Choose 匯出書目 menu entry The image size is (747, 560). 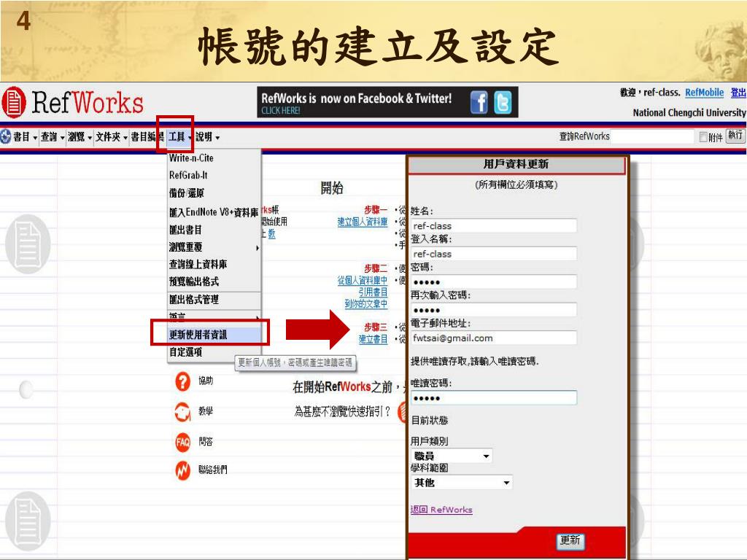(185, 230)
